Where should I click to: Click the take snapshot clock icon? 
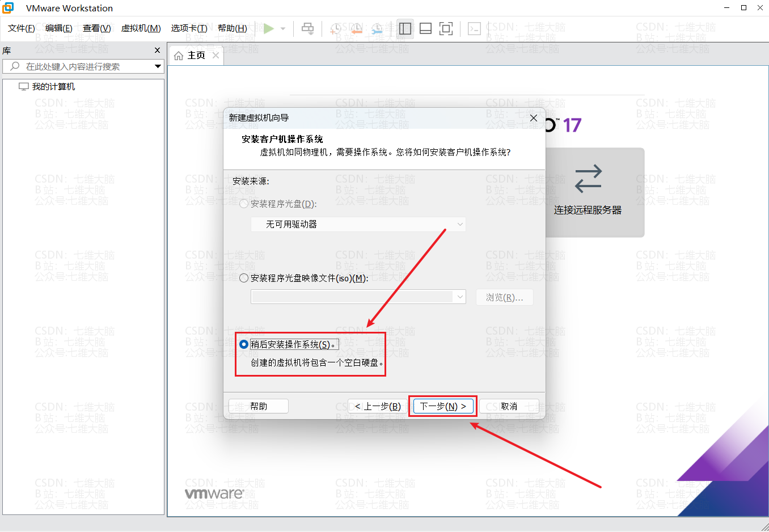(335, 28)
